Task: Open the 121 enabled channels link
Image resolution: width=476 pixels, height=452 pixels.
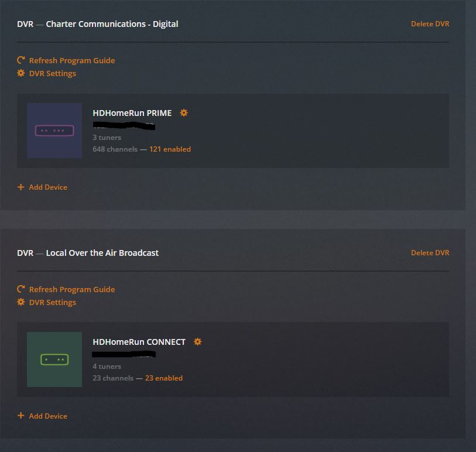Action: (x=170, y=149)
